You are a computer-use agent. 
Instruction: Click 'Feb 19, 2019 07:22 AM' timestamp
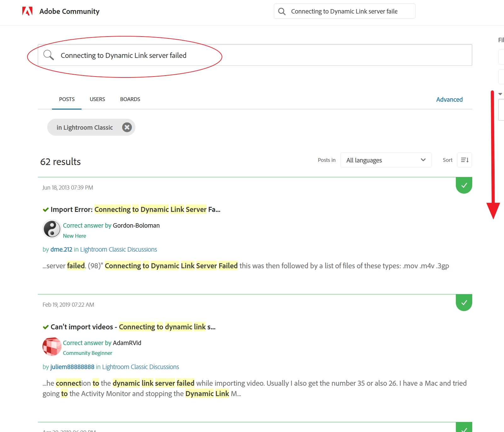(x=68, y=305)
